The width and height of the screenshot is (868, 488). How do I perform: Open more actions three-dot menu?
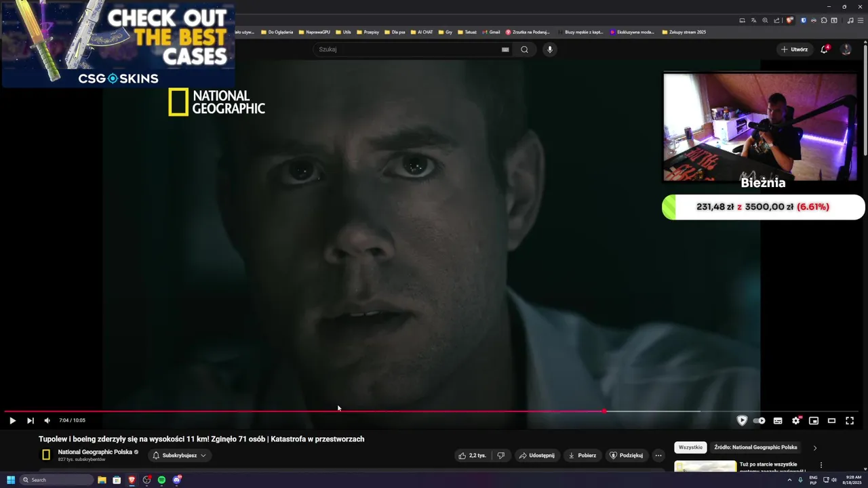(658, 455)
